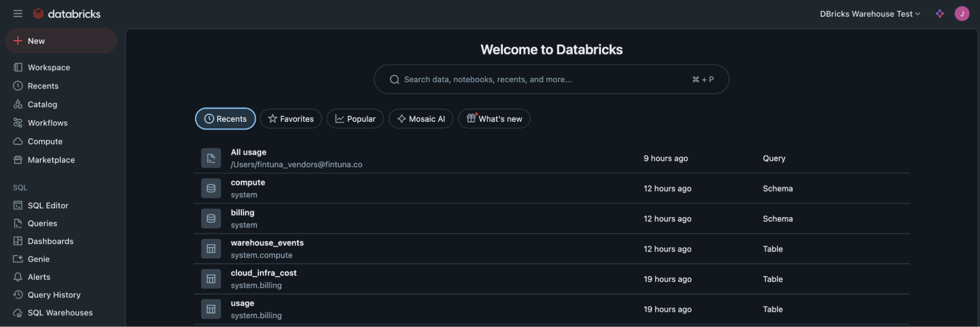Open Catalog in the sidebar
Viewport: 980px width, 327px height.
click(x=43, y=104)
